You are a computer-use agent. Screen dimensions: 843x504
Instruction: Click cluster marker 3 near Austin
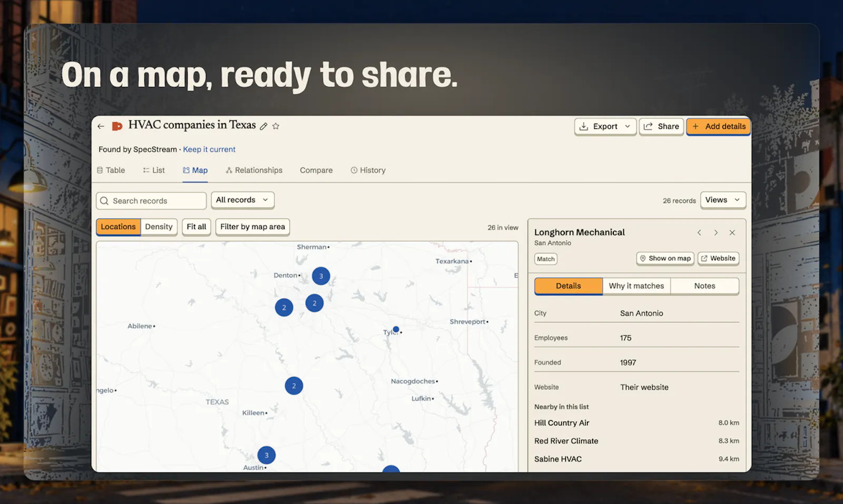click(267, 455)
